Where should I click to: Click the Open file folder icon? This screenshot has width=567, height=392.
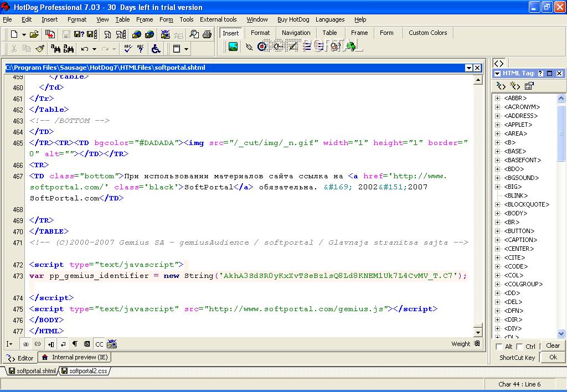pyautogui.click(x=34, y=34)
